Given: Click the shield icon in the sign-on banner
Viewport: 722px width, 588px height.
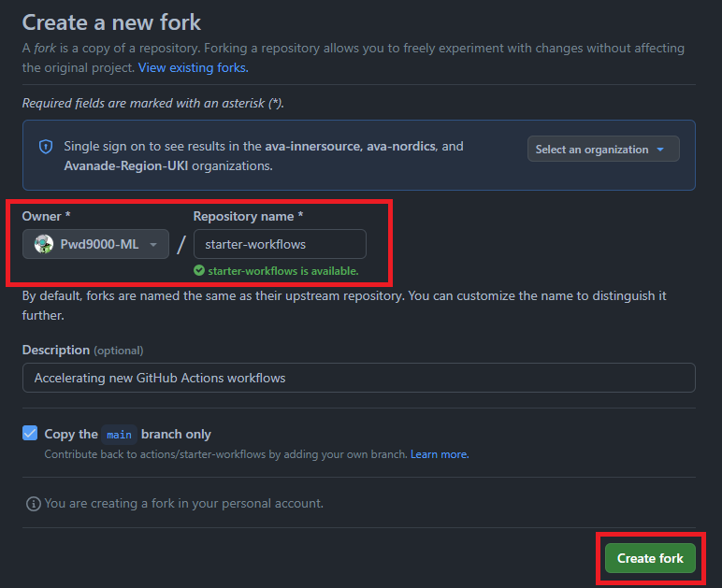Looking at the screenshot, I should pos(46,147).
